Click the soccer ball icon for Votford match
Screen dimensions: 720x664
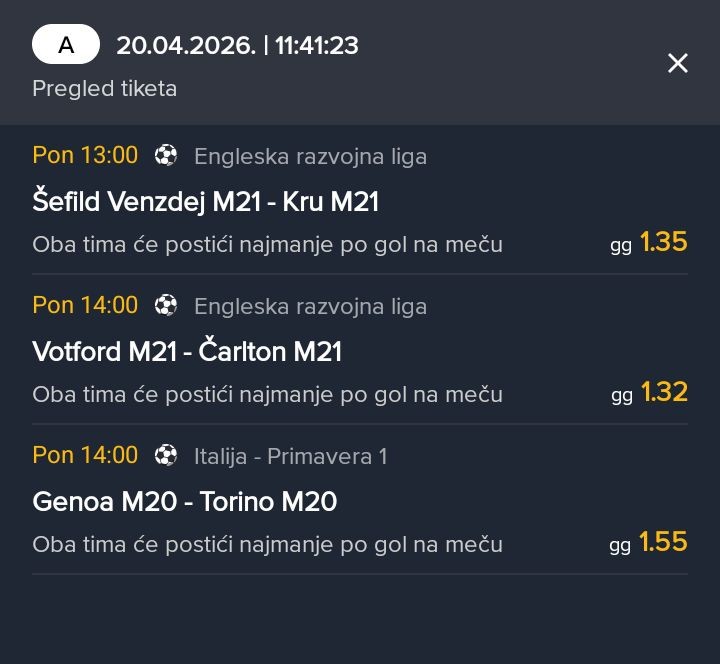[x=166, y=305]
